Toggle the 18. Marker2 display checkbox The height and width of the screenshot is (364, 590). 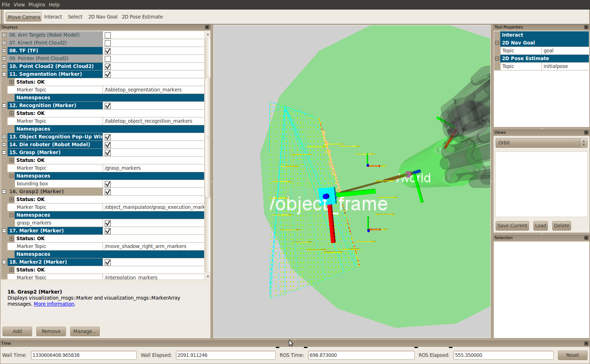coord(108,262)
